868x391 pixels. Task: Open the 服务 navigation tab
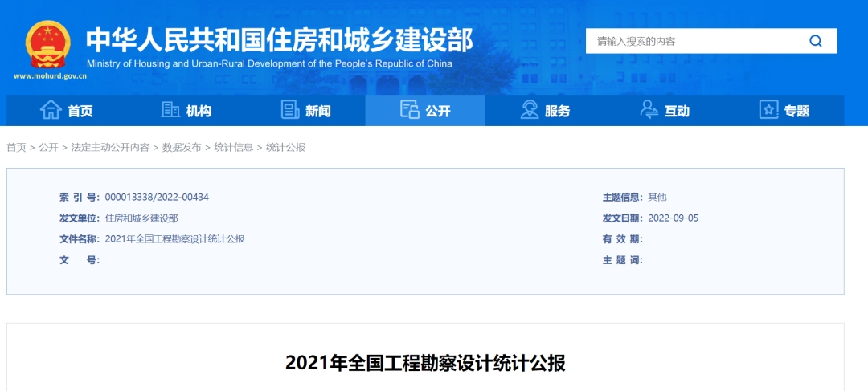tap(545, 111)
